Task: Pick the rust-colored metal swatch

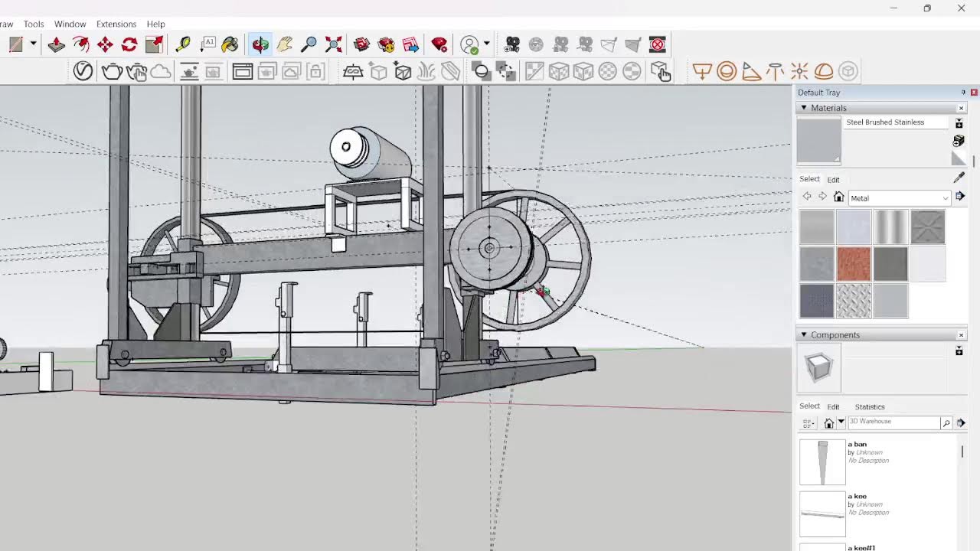Action: [854, 264]
